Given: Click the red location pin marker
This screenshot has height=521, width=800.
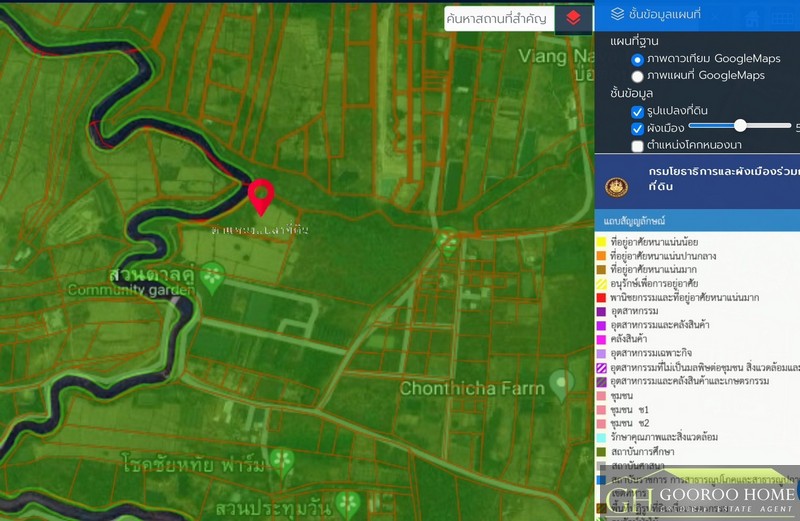Looking at the screenshot, I should coord(262,195).
